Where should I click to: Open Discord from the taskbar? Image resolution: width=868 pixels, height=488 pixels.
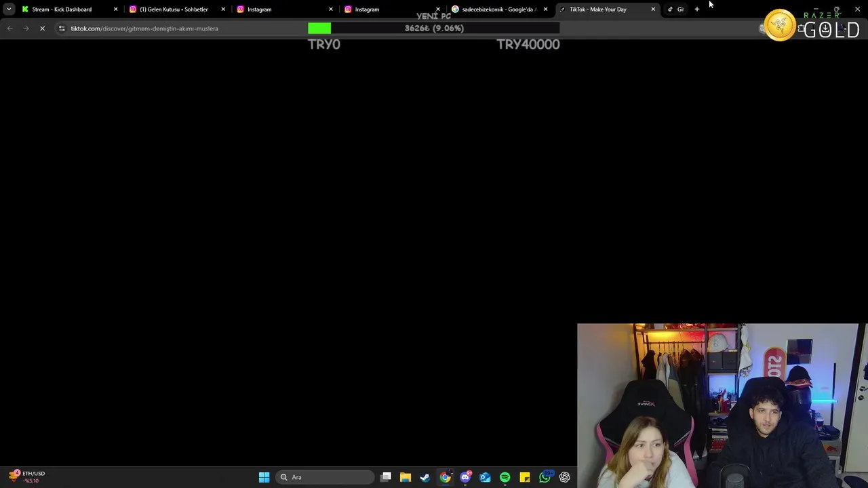465,477
